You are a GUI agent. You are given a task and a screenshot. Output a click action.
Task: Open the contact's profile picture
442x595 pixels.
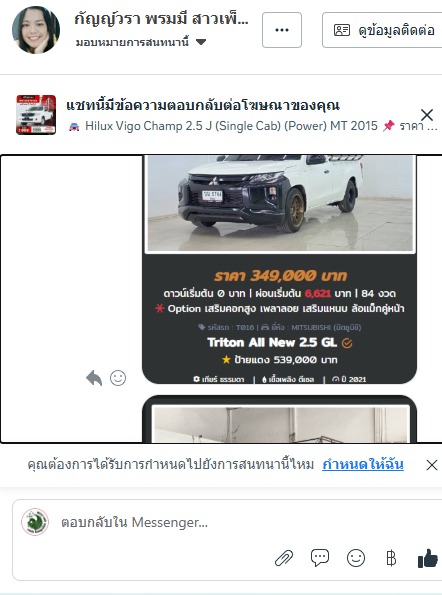36,30
